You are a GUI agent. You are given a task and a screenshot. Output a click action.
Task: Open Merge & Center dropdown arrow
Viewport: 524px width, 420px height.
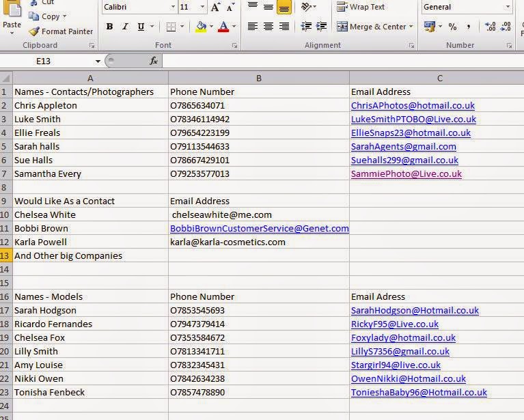coord(411,27)
